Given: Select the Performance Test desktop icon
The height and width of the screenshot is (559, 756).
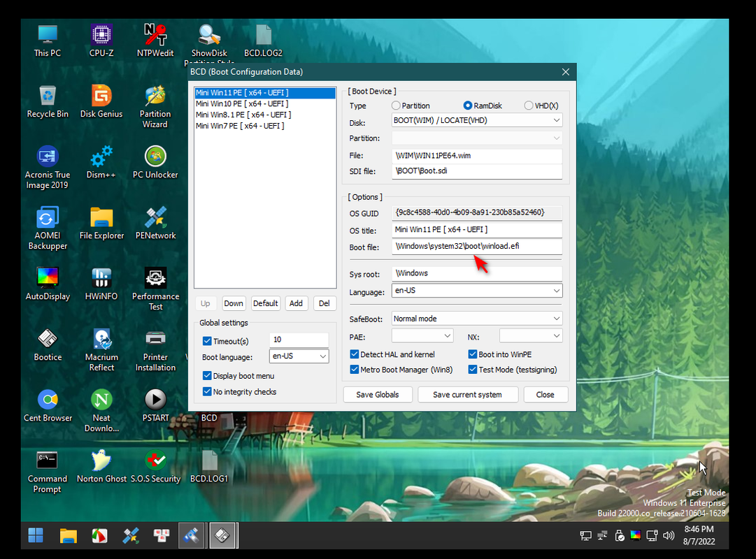Looking at the screenshot, I should coord(155,289).
